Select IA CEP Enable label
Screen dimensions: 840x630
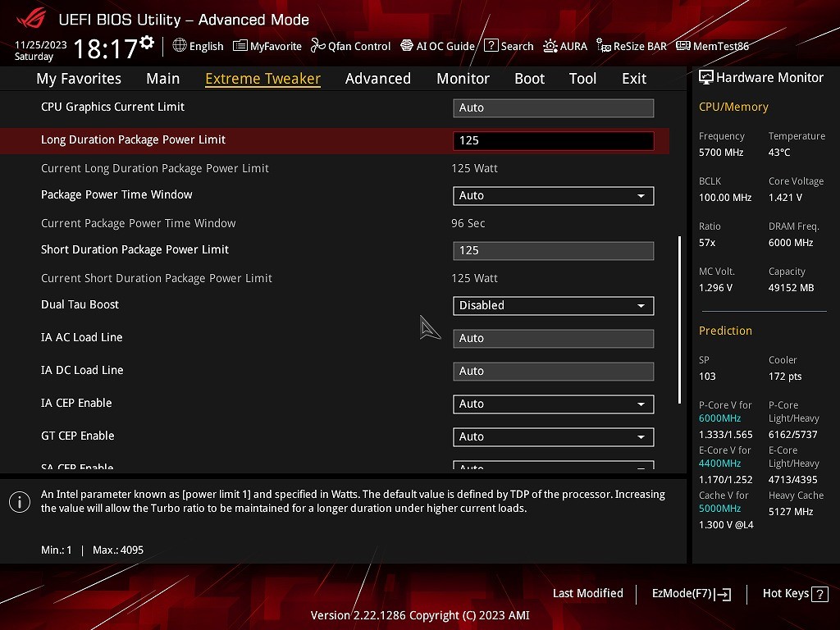tap(76, 403)
